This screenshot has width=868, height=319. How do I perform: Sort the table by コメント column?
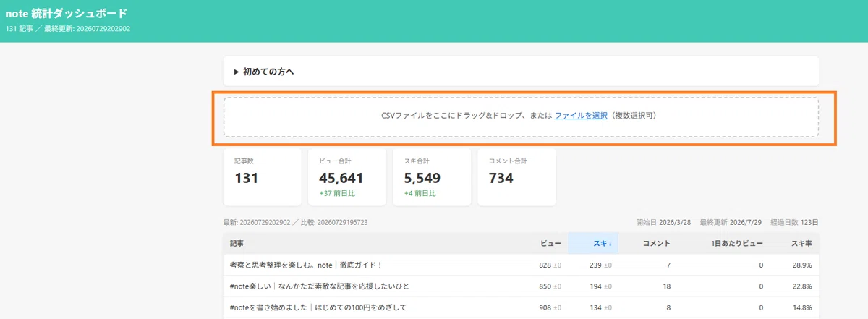656,244
